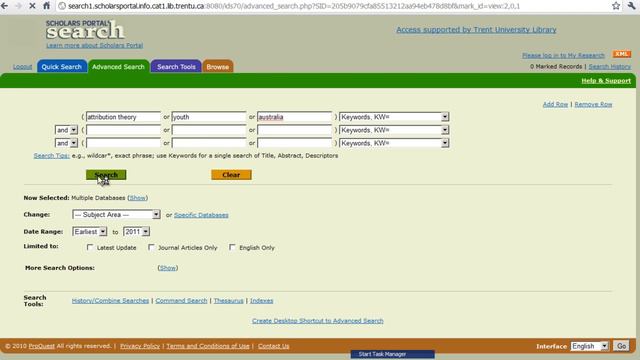
Task: Open the Earliest date range dropdown
Action: [90, 231]
